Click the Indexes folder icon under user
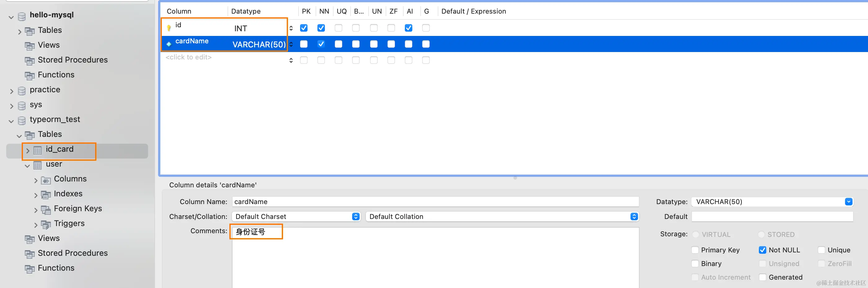 [x=46, y=195]
